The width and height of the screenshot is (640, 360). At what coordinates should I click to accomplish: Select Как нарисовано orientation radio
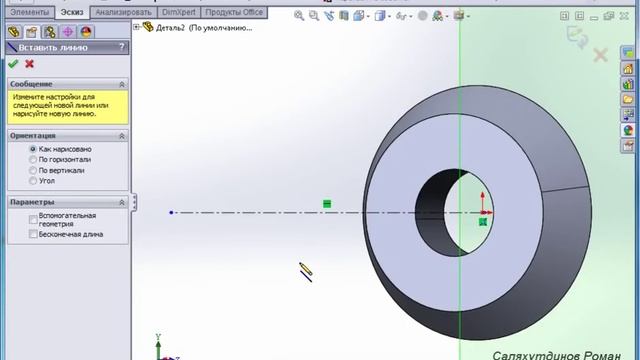point(33,149)
